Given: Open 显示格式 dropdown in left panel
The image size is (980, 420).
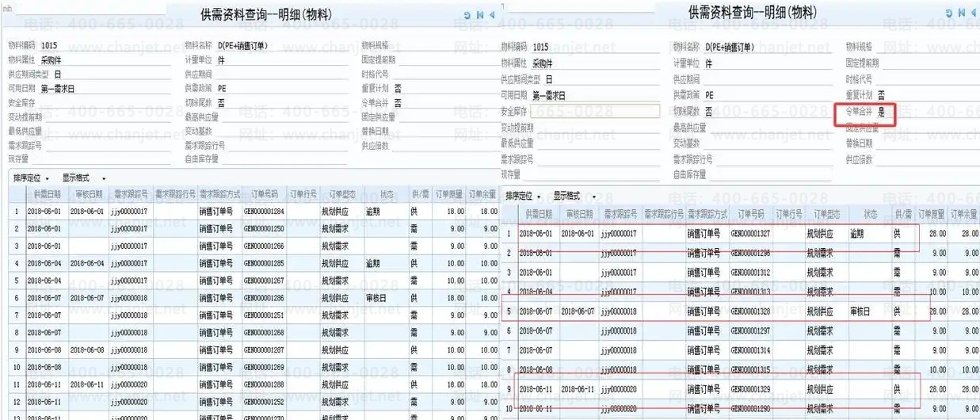Looking at the screenshot, I should (x=84, y=178).
